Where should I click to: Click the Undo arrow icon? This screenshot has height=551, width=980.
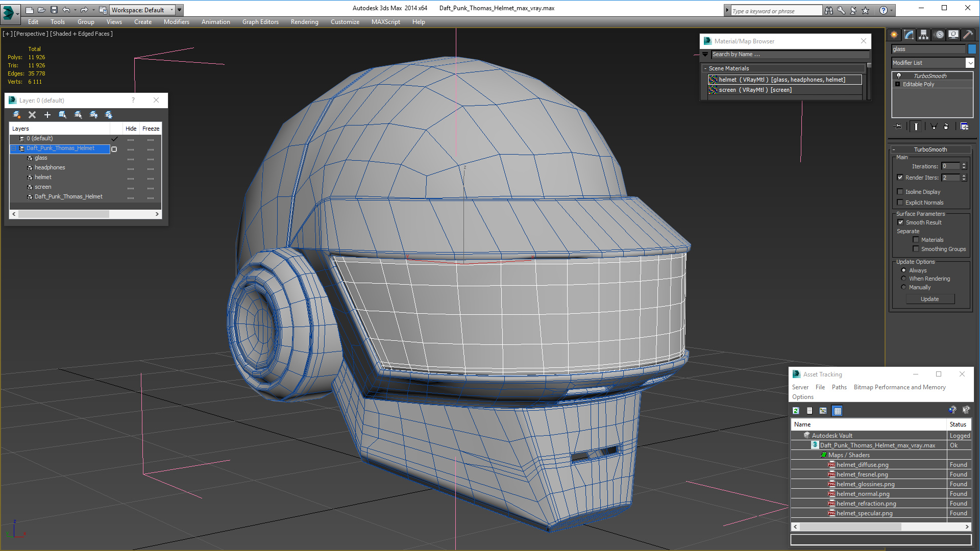coord(66,10)
